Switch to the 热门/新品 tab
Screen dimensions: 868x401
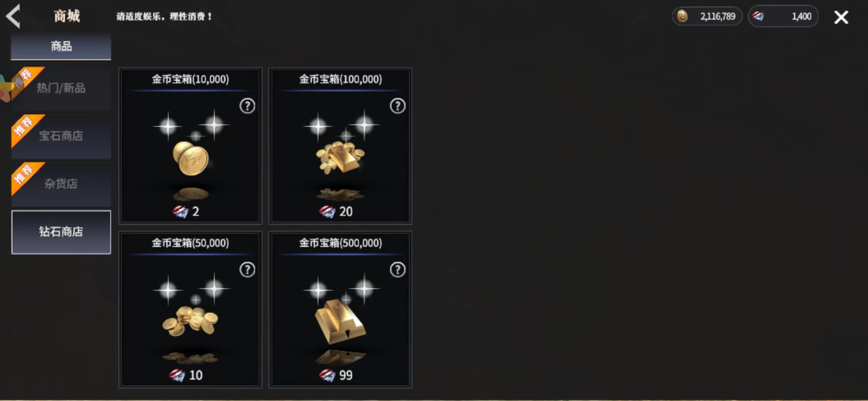pyautogui.click(x=61, y=88)
